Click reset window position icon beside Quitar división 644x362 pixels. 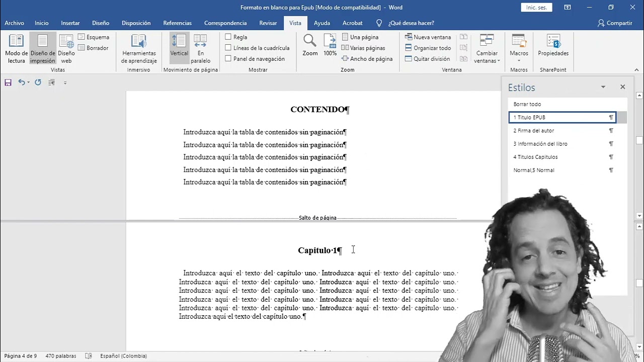point(463,59)
